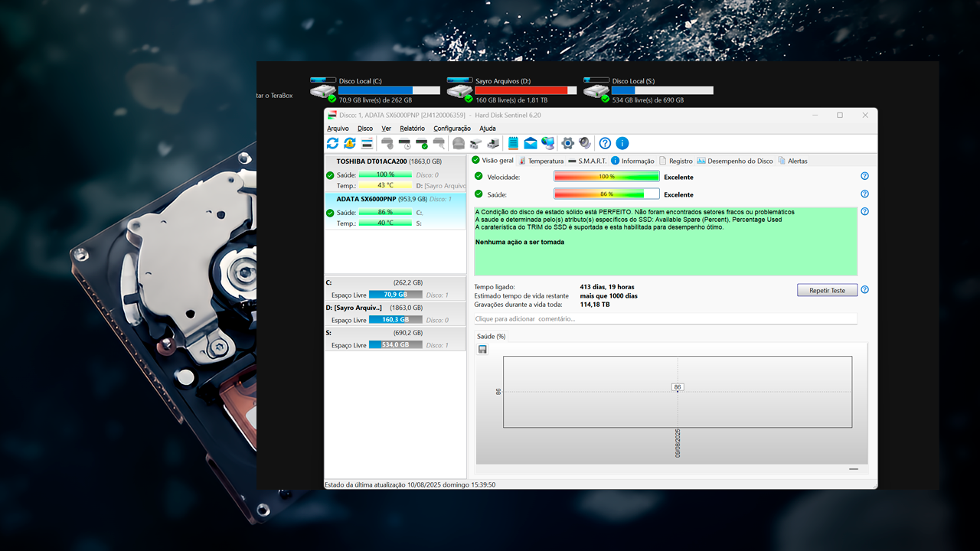
Task: Click the blue refresh arrows toolbar icon
Action: pos(332,143)
